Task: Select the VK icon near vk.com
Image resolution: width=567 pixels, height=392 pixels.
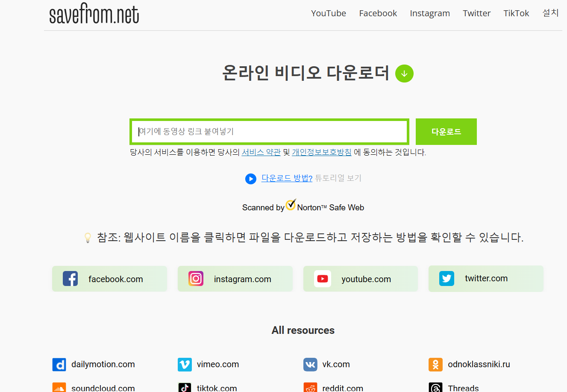Action: coord(310,365)
